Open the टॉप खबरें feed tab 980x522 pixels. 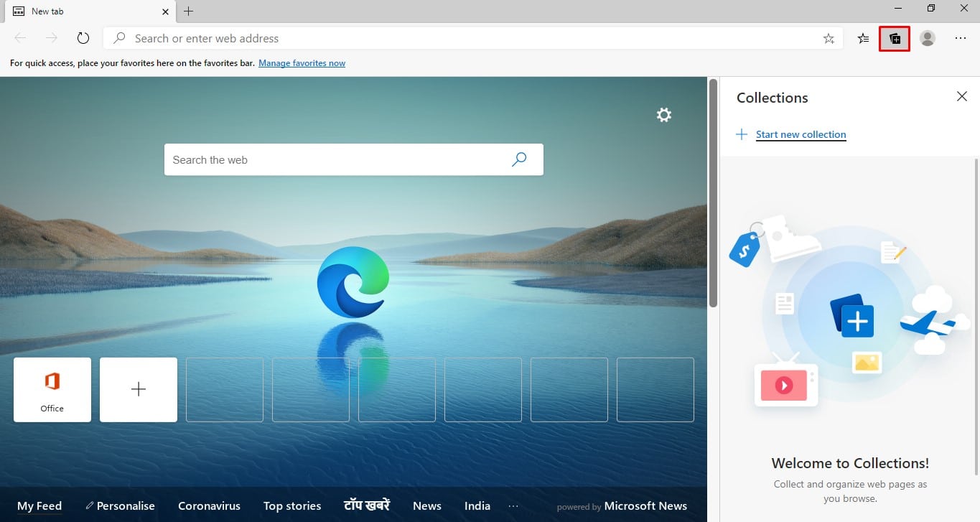click(366, 505)
